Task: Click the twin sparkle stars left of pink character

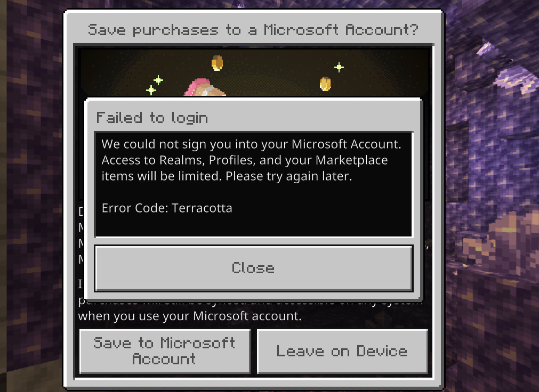Action: tap(155, 85)
